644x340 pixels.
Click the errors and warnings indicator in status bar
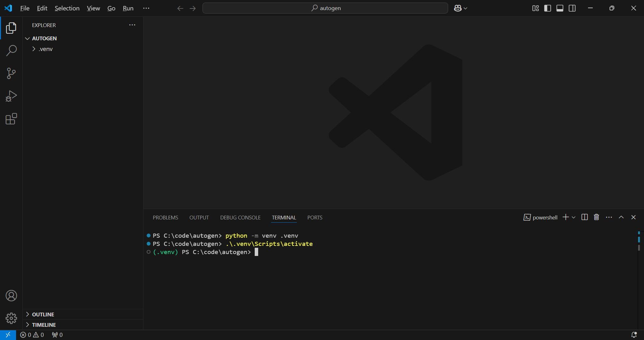(x=32, y=335)
